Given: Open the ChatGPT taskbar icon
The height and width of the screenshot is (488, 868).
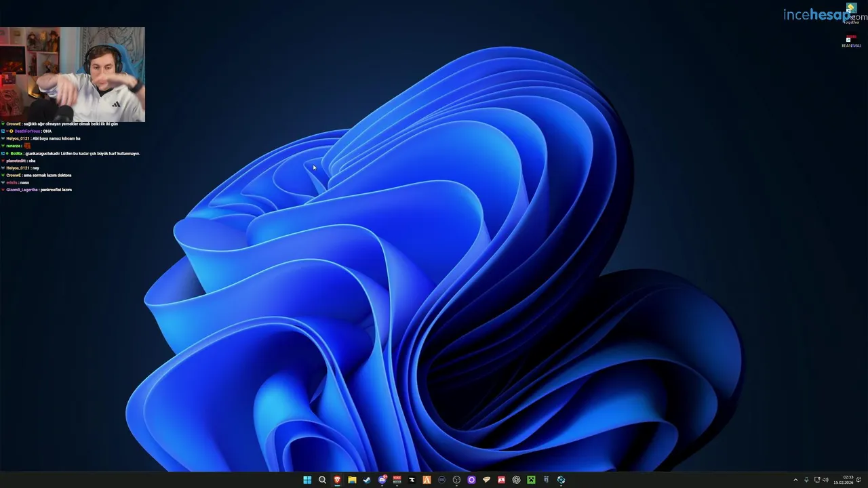Looking at the screenshot, I should tap(516, 480).
